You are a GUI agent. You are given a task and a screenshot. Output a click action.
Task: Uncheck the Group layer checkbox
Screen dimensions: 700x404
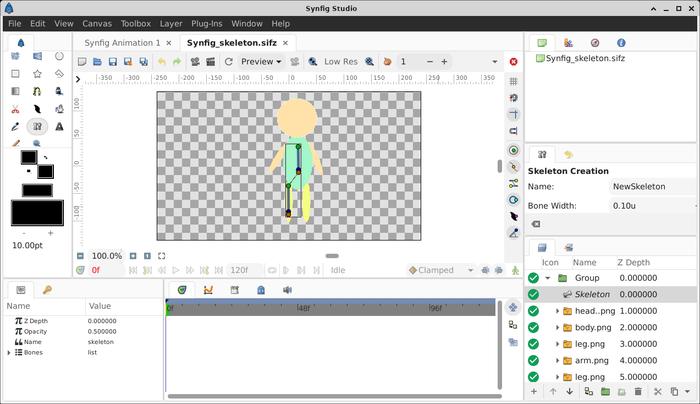pyautogui.click(x=533, y=278)
